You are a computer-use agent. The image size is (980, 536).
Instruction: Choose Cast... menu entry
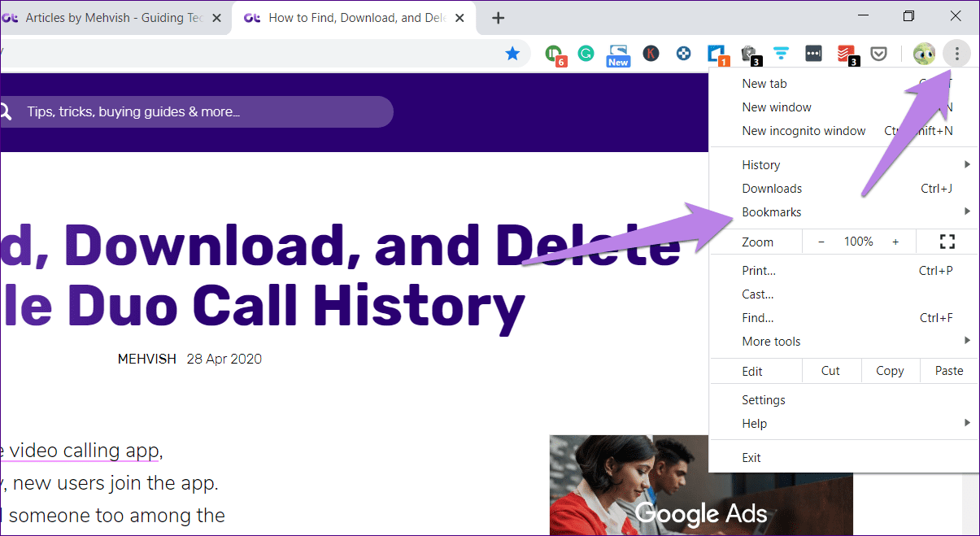coord(844,294)
